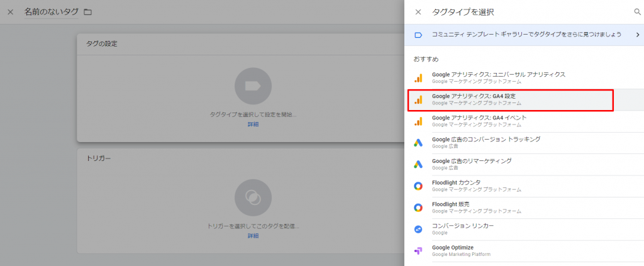Click the tag configuration placeholder icon
This screenshot has width=644, height=266.
pyautogui.click(x=253, y=86)
